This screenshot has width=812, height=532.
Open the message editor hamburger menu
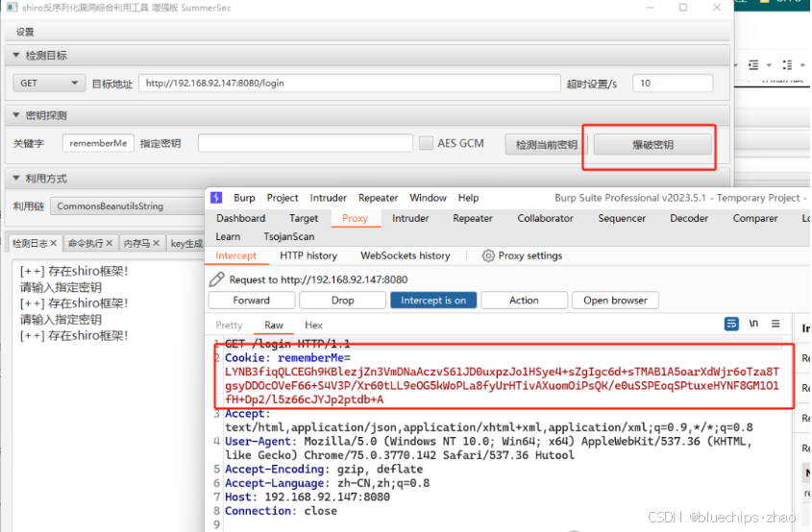tap(775, 324)
